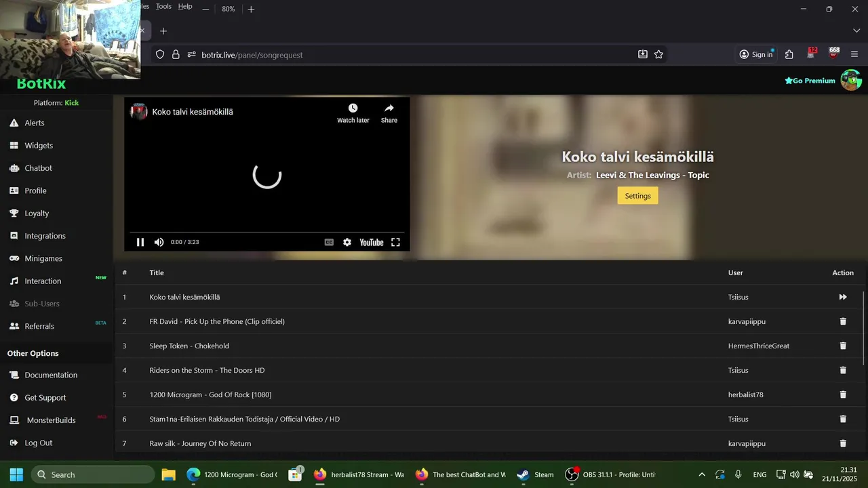Screen dimensions: 868x488
Task: Click Watch later on the video
Action: (x=353, y=113)
